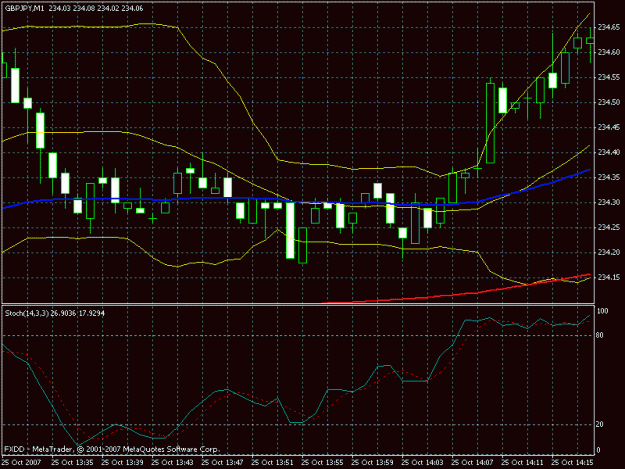Click the 25 Oct 13:59 time label
The width and height of the screenshot is (625, 469).
coord(372,463)
